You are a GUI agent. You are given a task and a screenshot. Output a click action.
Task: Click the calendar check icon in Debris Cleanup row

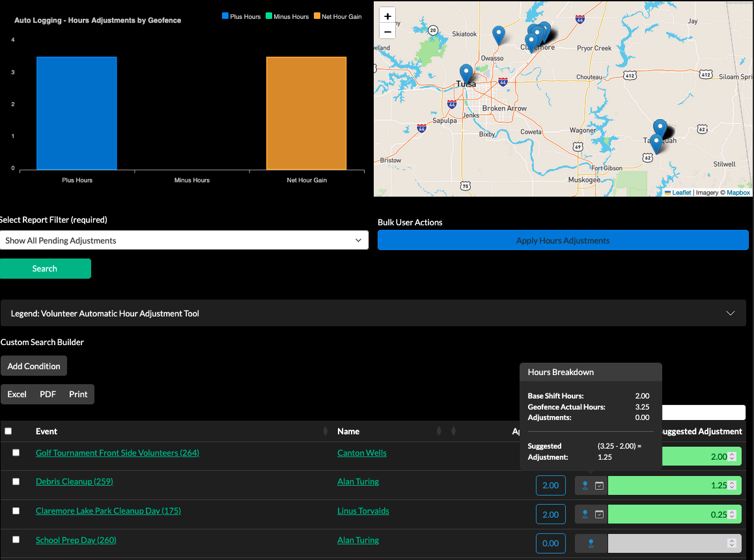pyautogui.click(x=599, y=486)
